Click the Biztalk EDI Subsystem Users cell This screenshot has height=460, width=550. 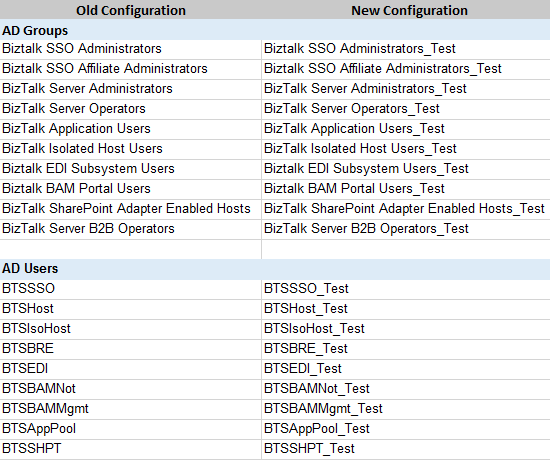click(x=130, y=169)
